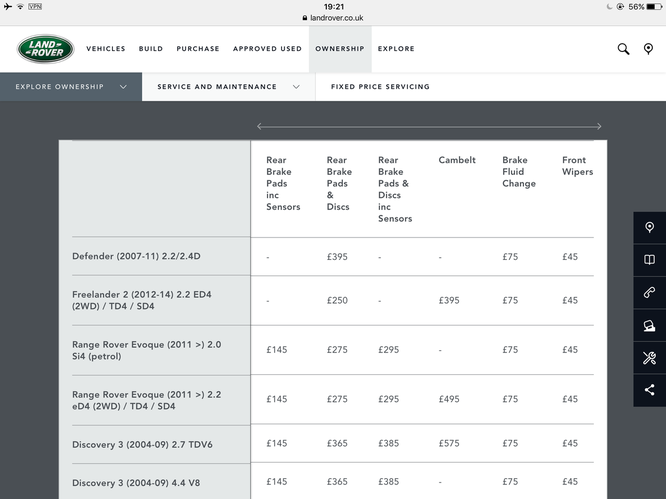Image resolution: width=666 pixels, height=499 pixels.
Task: Select the Ownership menu tab
Action: click(x=340, y=49)
